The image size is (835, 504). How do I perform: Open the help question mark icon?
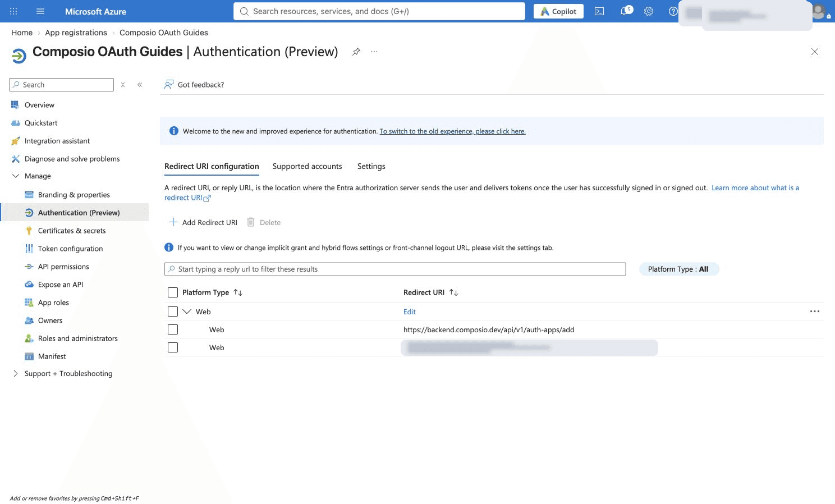click(x=673, y=11)
